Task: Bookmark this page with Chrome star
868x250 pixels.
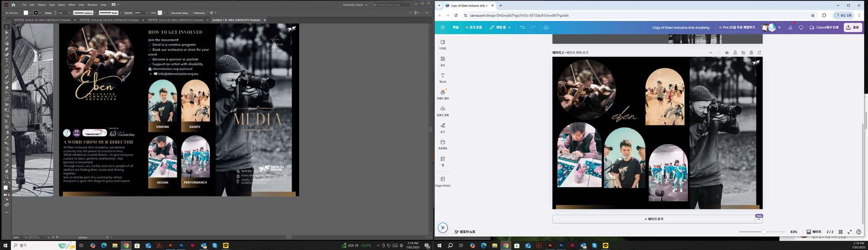Action: point(813,15)
